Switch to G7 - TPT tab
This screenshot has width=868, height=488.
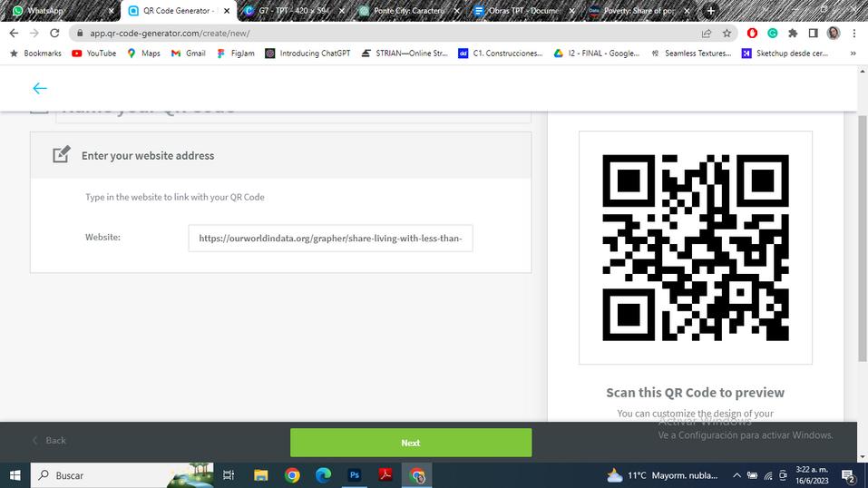pyautogui.click(x=295, y=11)
